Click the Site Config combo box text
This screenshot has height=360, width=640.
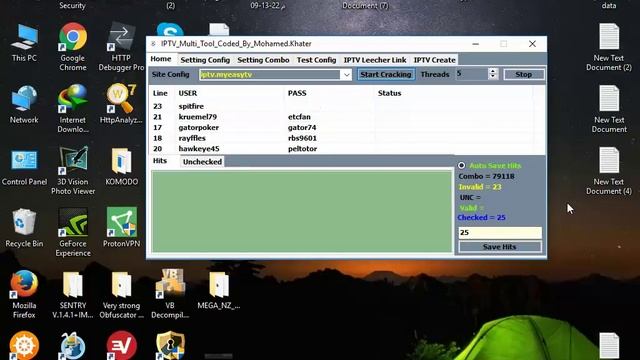tap(269, 75)
